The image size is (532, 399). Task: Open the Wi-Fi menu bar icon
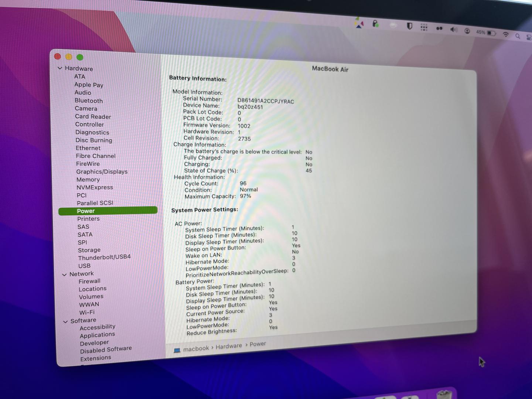coord(506,34)
